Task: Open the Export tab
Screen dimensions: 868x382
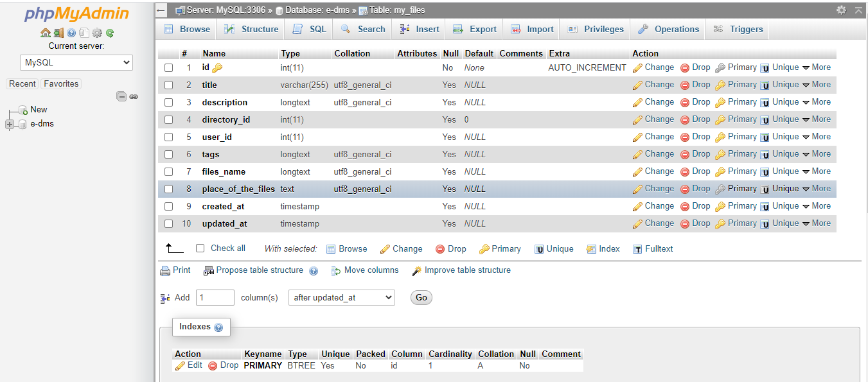Action: [475, 29]
